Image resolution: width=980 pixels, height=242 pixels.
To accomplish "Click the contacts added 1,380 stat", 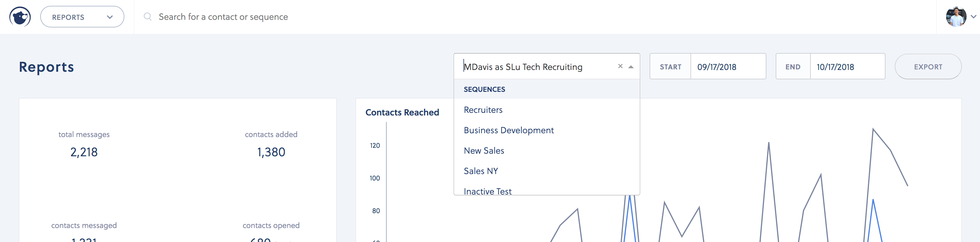I will point(271,152).
